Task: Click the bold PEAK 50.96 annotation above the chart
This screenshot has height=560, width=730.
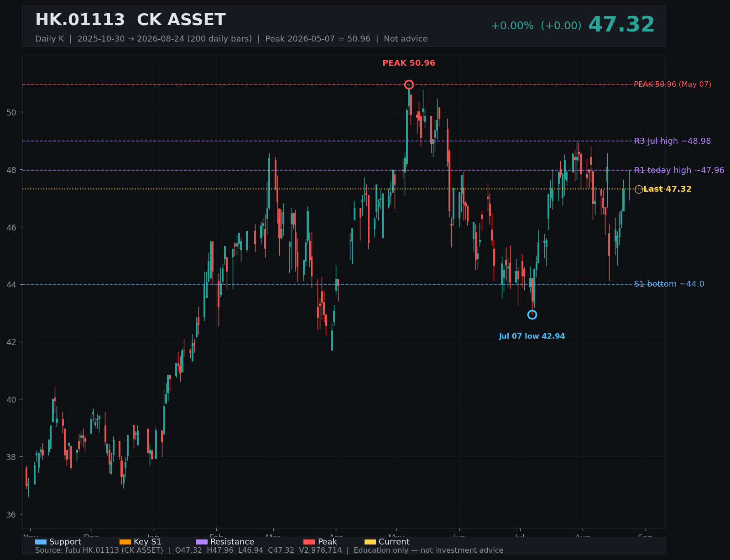Action: [x=409, y=63]
